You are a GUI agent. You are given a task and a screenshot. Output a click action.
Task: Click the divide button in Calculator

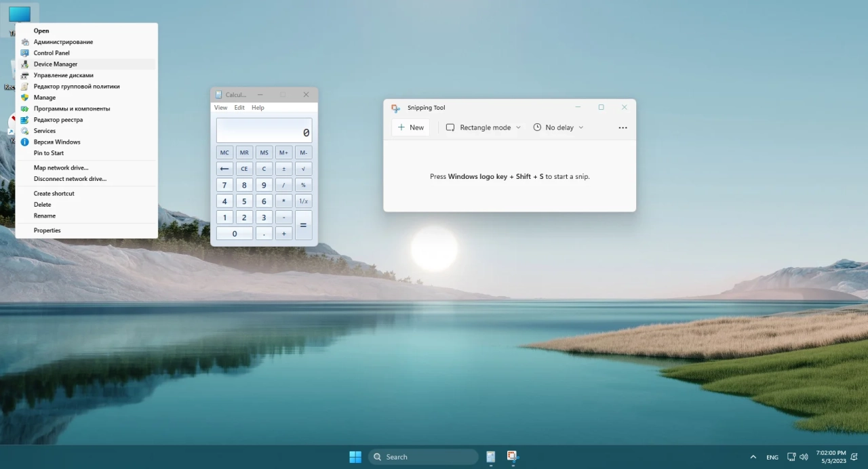click(x=283, y=185)
